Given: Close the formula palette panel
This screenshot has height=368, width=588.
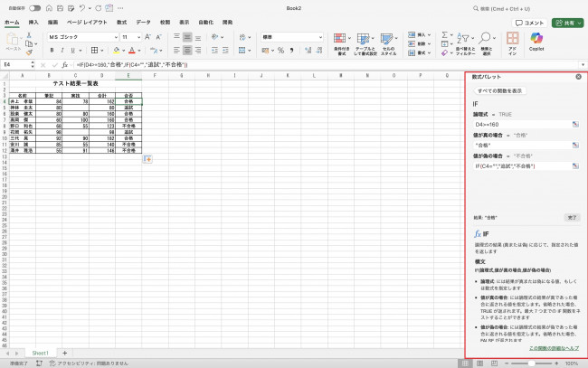Looking at the screenshot, I should [x=578, y=77].
